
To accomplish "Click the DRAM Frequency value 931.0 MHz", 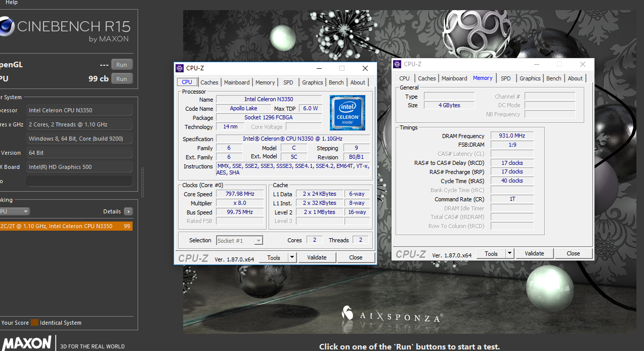I will [512, 136].
